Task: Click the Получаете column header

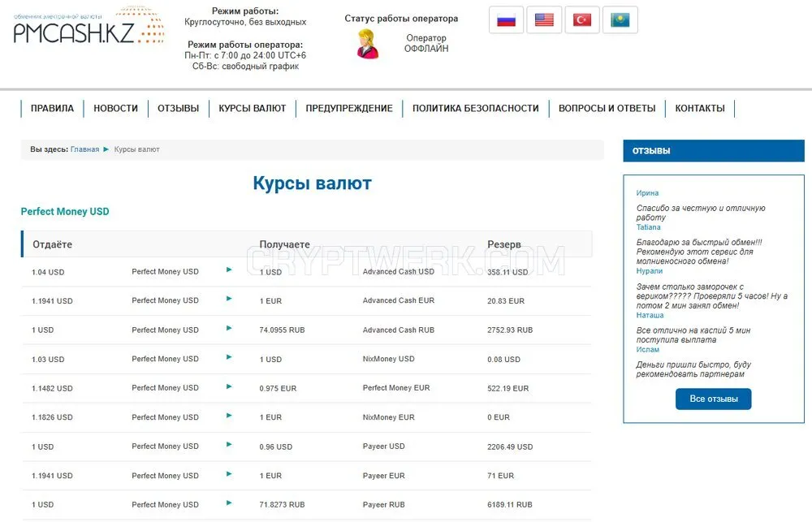Action: coord(284,244)
